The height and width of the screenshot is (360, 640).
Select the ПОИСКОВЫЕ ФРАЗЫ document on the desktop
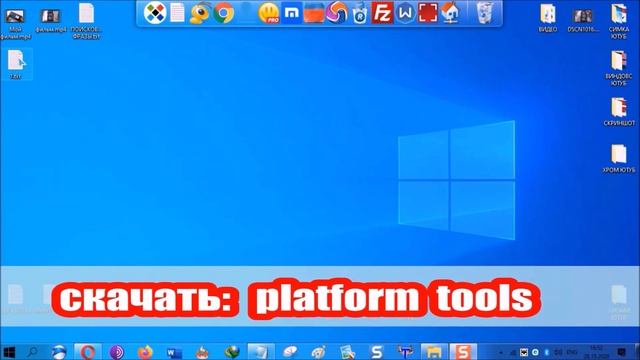point(87,21)
